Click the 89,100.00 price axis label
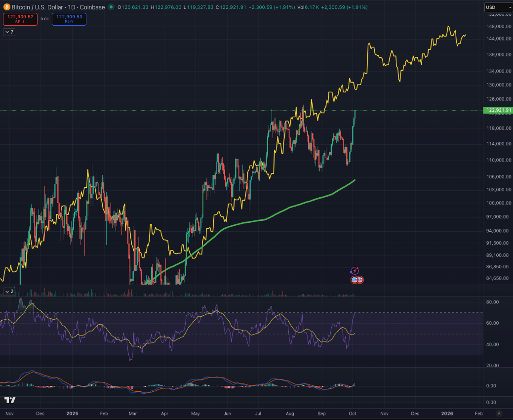The image size is (513, 420). point(497,255)
